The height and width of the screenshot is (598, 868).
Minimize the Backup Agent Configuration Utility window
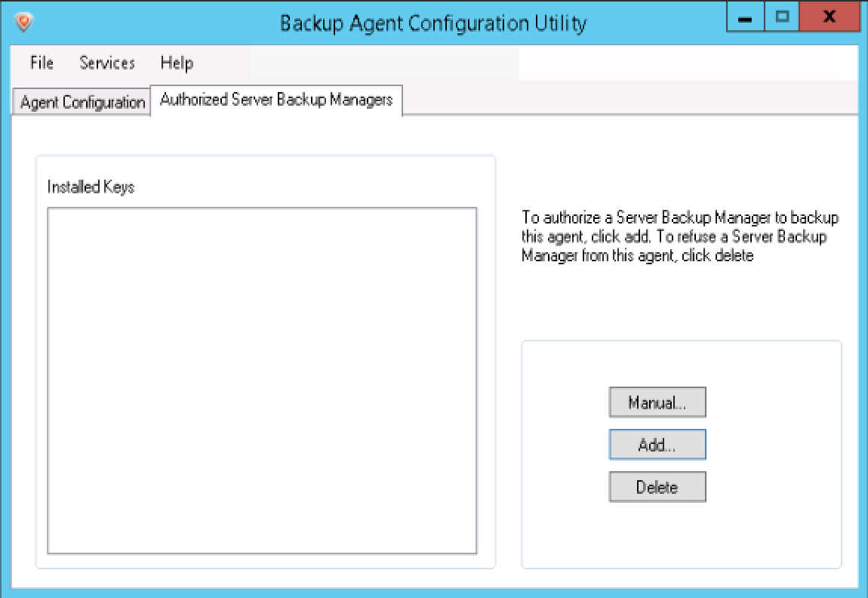point(745,17)
